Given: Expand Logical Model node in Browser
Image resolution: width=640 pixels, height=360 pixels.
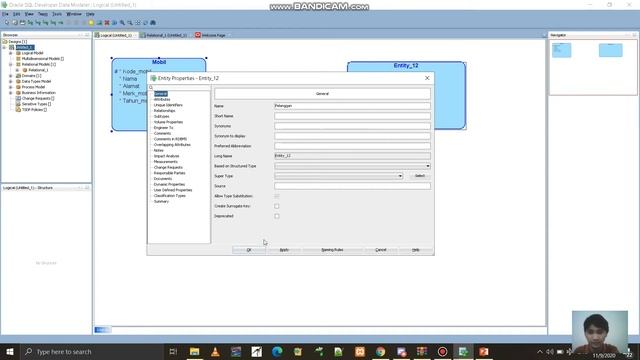Looking at the screenshot, I should tap(11, 53).
